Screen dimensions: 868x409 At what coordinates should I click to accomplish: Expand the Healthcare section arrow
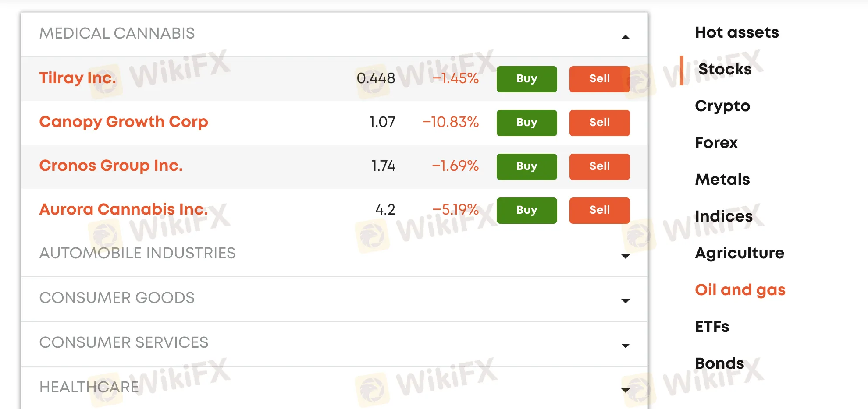[x=626, y=390]
